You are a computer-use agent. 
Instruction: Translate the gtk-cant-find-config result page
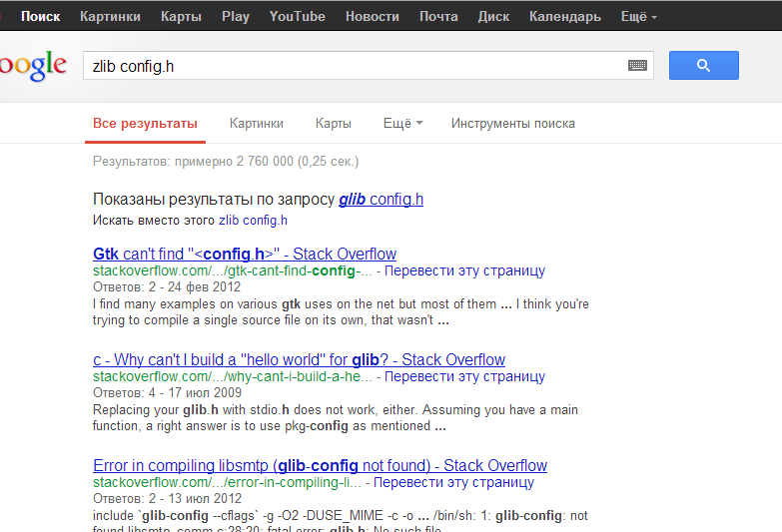pos(464,270)
